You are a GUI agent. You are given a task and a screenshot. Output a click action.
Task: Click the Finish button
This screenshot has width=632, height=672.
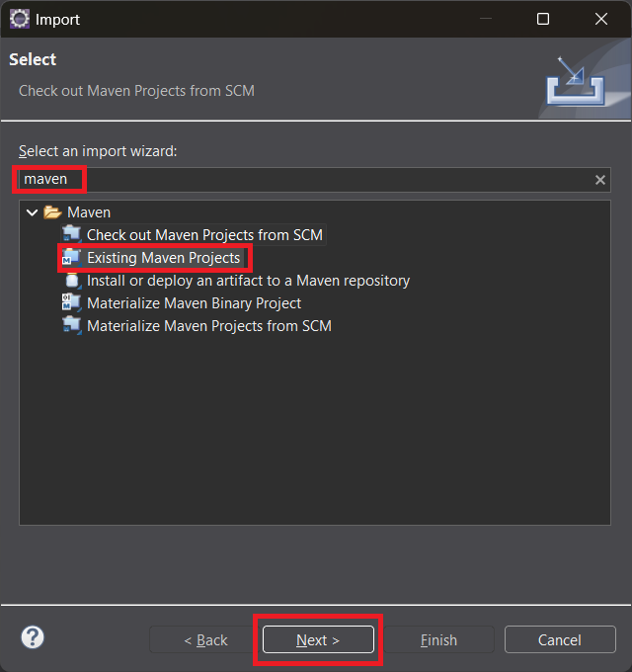[438, 639]
